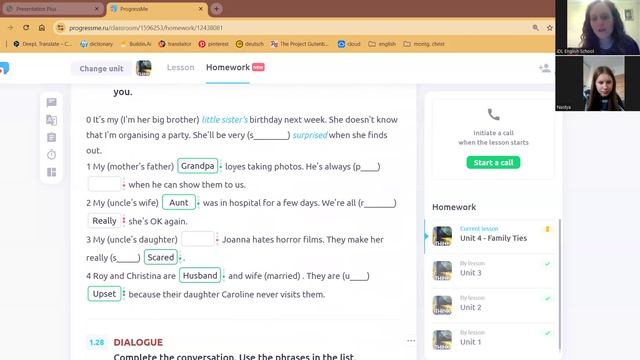This screenshot has width=640, height=360.
Task: Click the zoom magnifier icon in address bar
Action: [536, 28]
